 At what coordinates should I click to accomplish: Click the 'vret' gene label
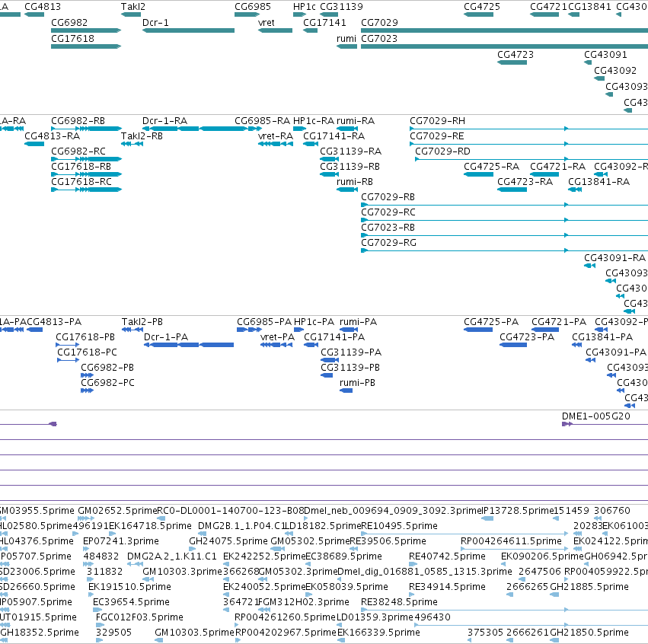click(267, 22)
